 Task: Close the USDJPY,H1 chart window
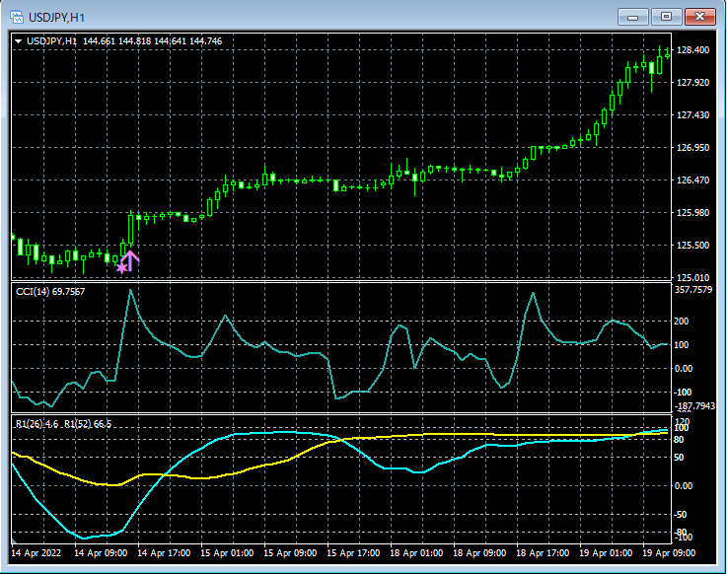(x=700, y=17)
